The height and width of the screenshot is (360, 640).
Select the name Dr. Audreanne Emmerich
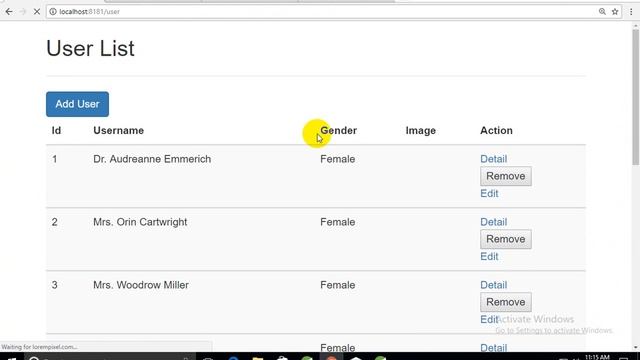click(x=152, y=159)
